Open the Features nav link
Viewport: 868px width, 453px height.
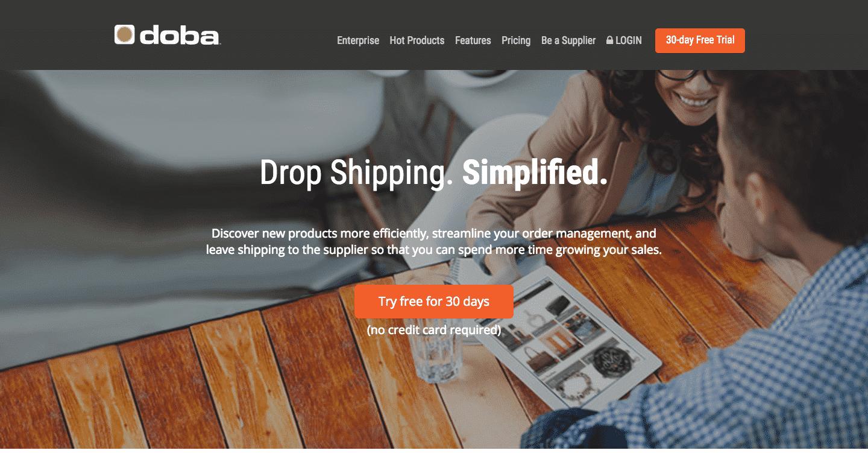pos(473,40)
